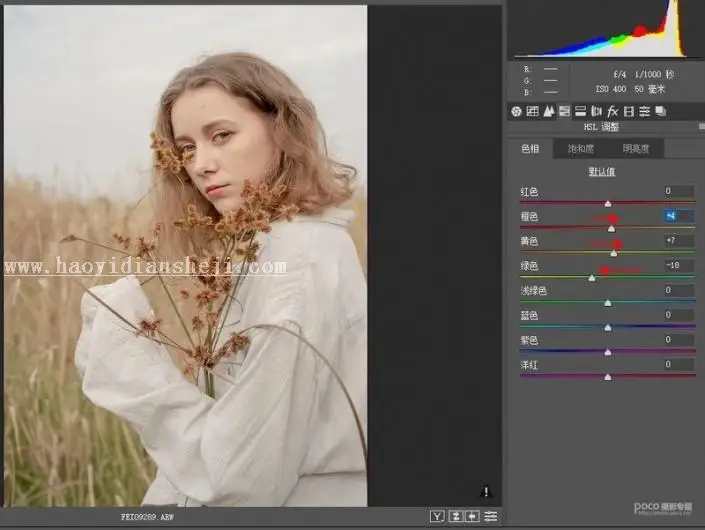Click the 绿色 hue slider handle
Image resolution: width=705 pixels, height=530 pixels.
[592, 278]
